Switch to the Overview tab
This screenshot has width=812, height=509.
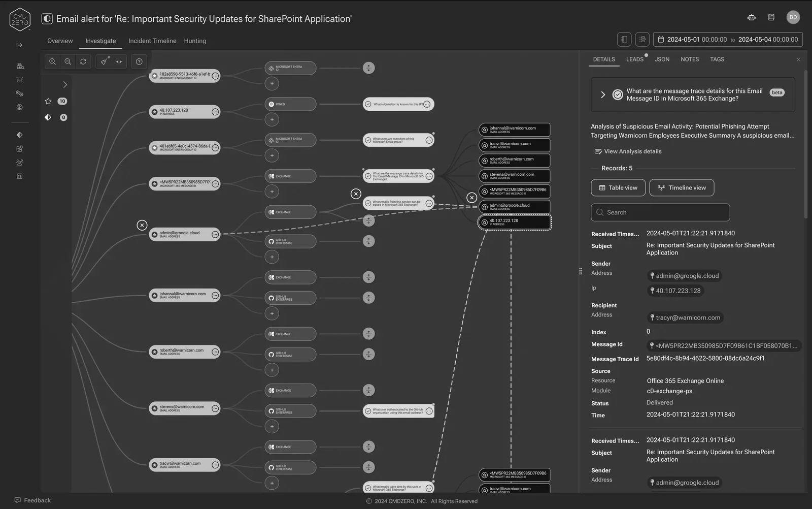[60, 41]
